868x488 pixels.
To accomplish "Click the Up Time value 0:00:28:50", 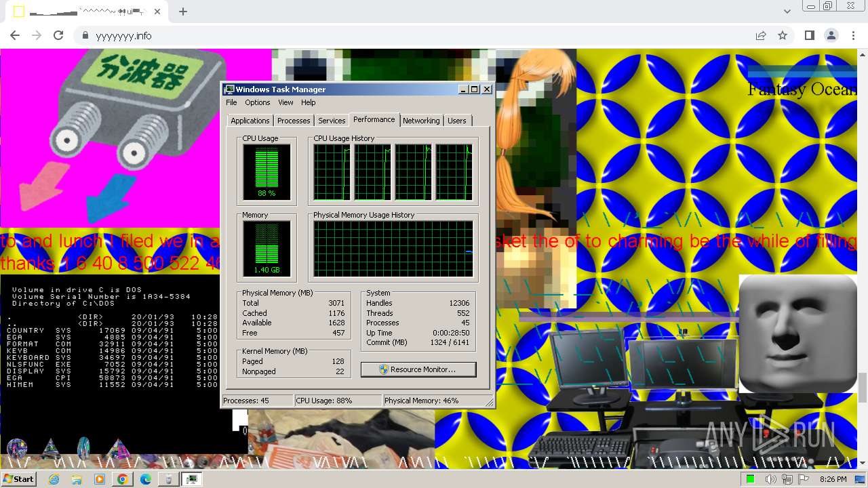I will (451, 333).
